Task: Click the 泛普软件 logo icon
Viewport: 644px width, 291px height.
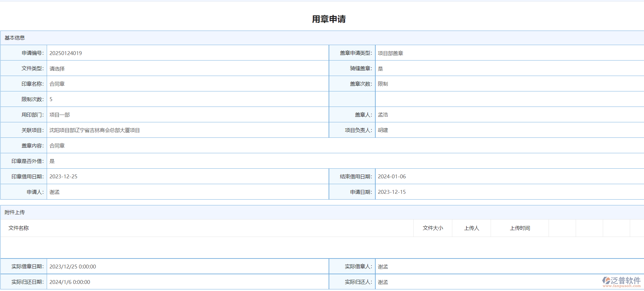Action: click(606, 280)
